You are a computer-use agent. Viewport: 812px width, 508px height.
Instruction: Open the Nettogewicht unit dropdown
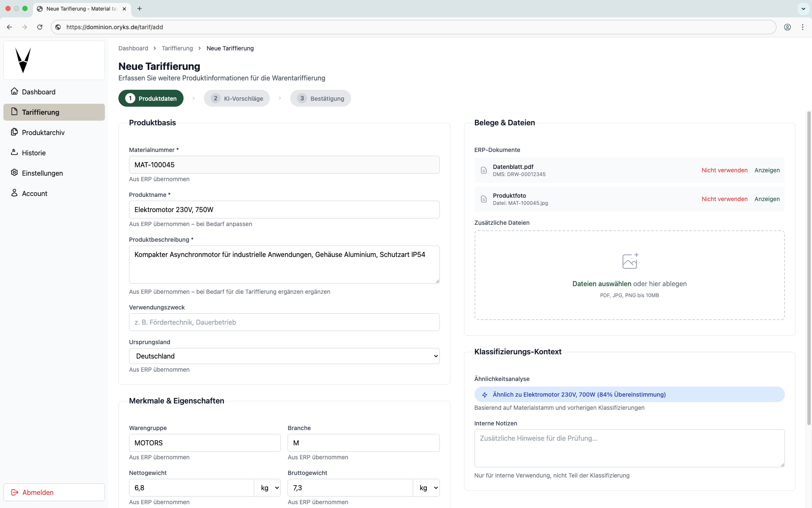coord(268,488)
